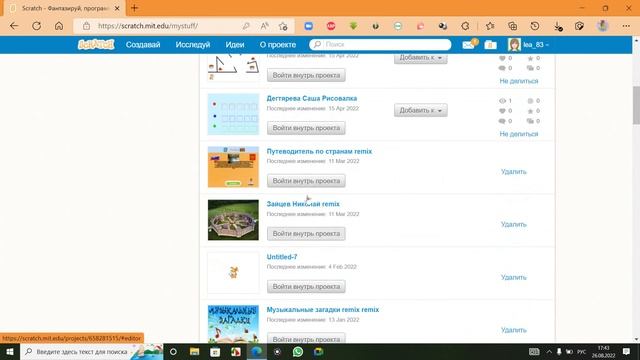This screenshot has width=640, height=360.
Task: Open thumbnail of Дегтярева Саша Рисовалка
Action: (x=233, y=114)
